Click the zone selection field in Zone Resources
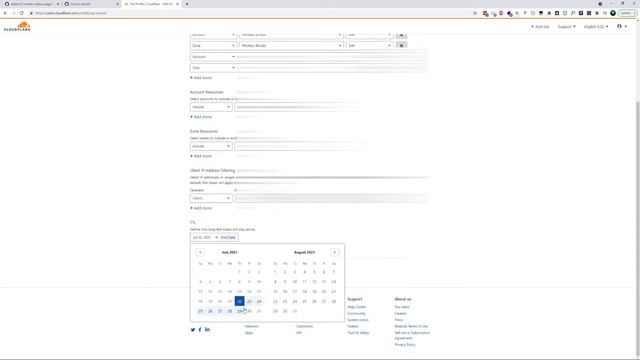Viewport: 640px width, 360px height. 298,146
